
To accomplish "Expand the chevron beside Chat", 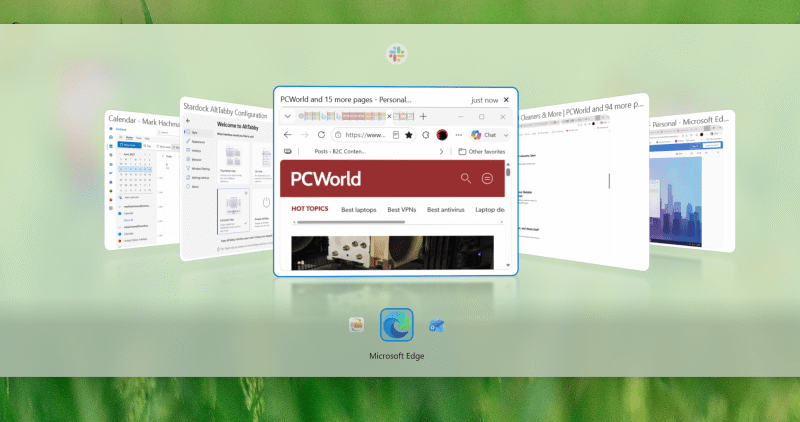I will pos(506,135).
